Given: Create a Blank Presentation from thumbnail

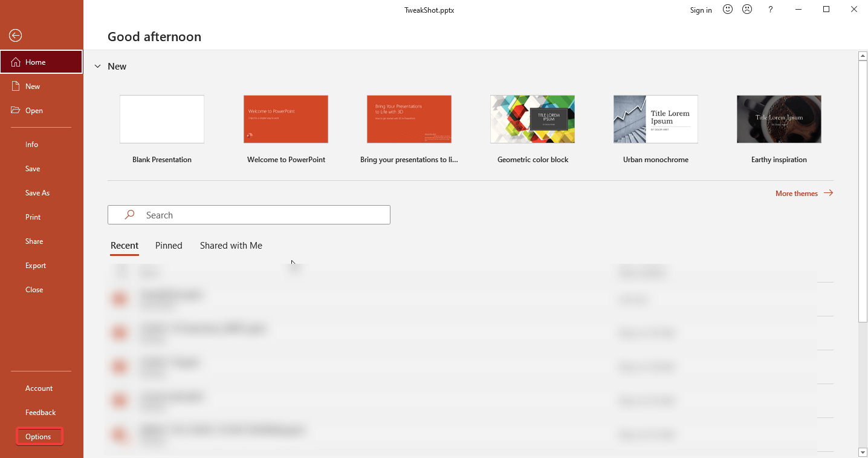Looking at the screenshot, I should coord(162,119).
